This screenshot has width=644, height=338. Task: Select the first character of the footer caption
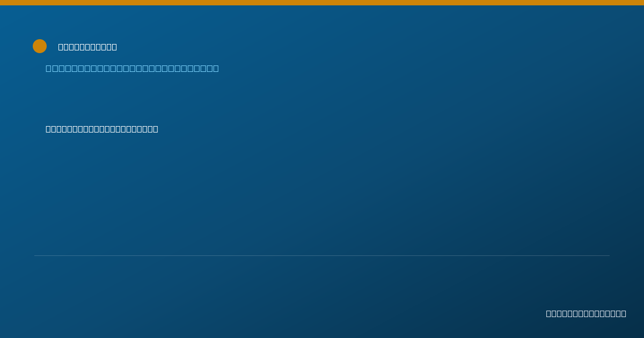click(x=548, y=313)
